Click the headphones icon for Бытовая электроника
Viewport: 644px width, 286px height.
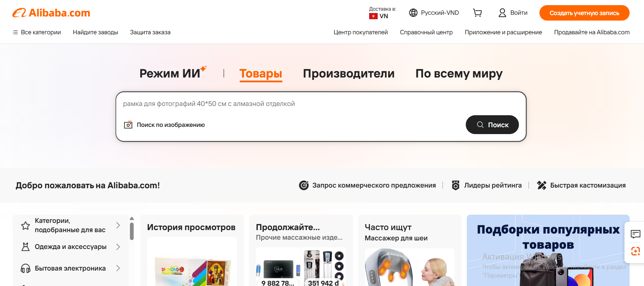[x=25, y=268]
